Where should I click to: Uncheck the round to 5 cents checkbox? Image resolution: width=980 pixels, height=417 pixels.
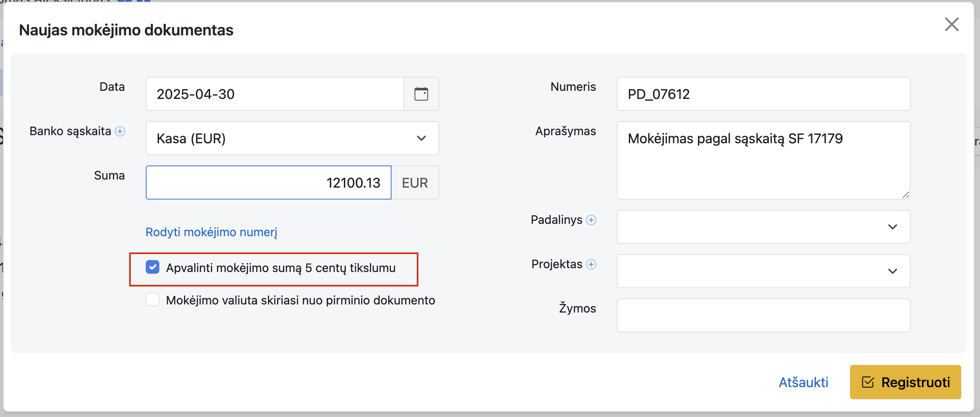[x=153, y=267]
